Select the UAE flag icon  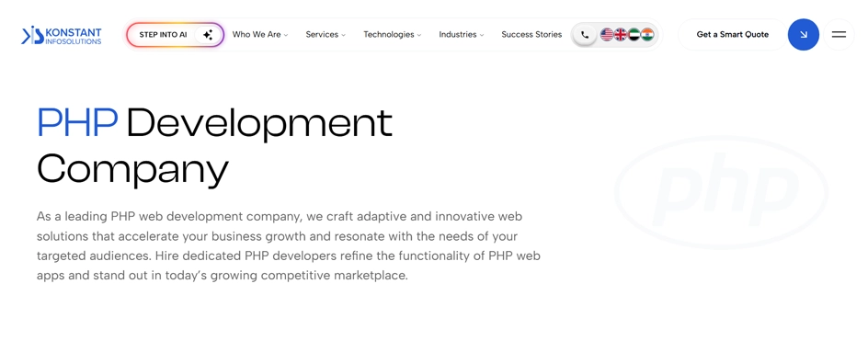click(634, 35)
